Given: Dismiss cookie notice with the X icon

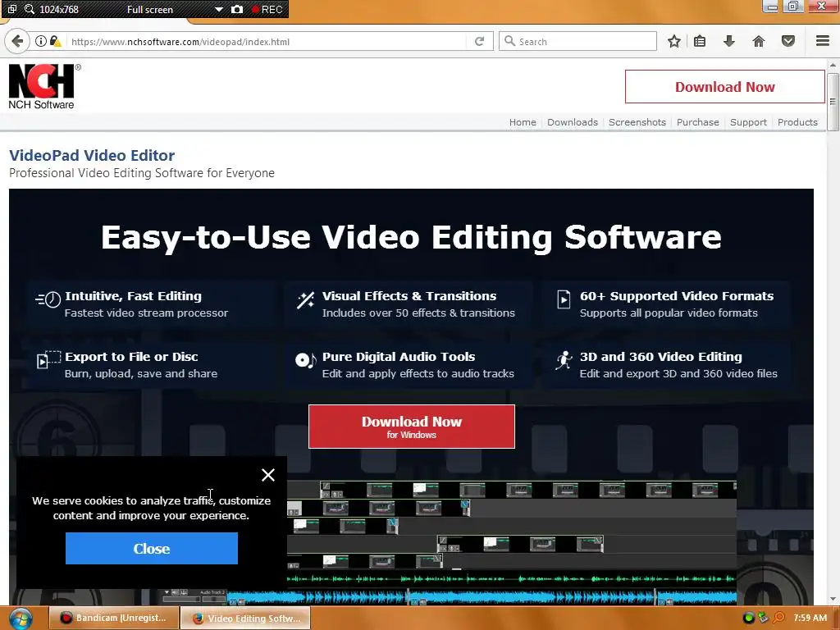Looking at the screenshot, I should click(268, 475).
